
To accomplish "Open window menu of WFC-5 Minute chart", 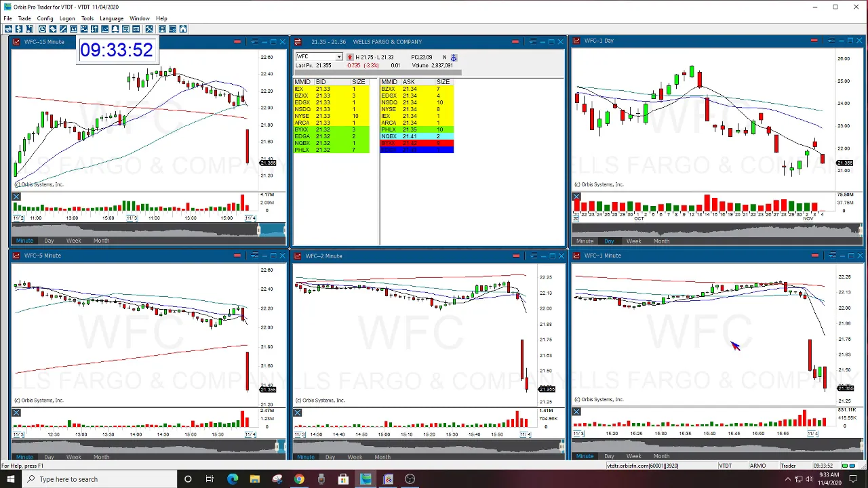I will [254, 256].
